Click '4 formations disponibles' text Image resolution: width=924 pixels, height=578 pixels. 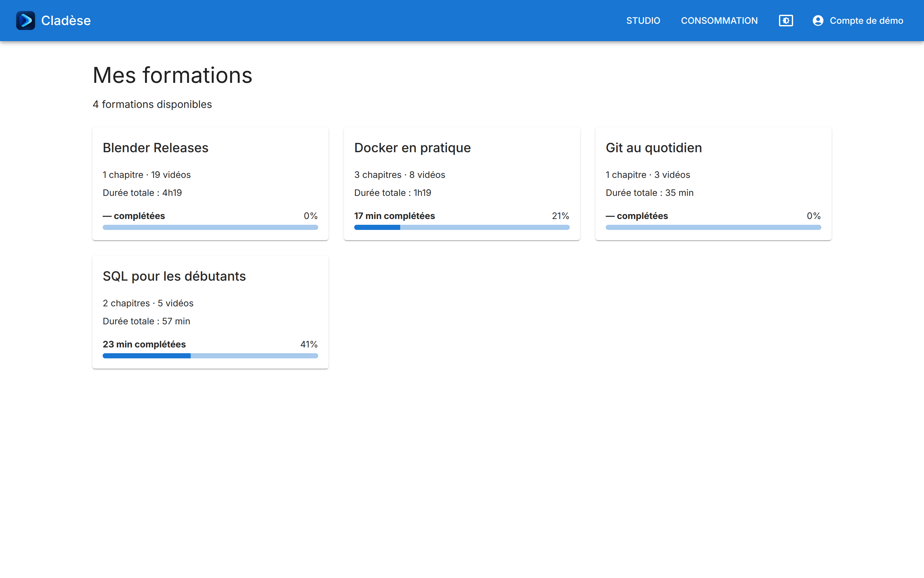(x=152, y=104)
